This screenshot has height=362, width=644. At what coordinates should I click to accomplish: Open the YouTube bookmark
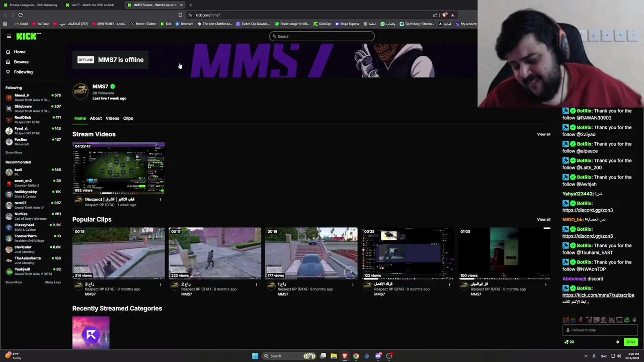tap(41, 24)
